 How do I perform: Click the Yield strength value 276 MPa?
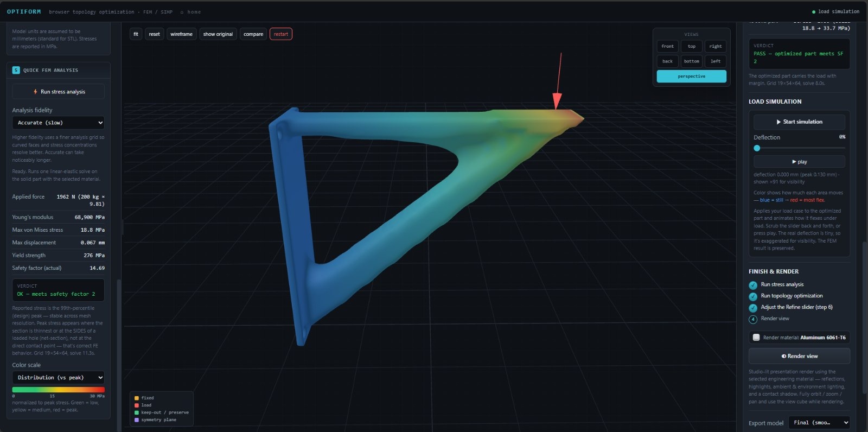pos(94,255)
